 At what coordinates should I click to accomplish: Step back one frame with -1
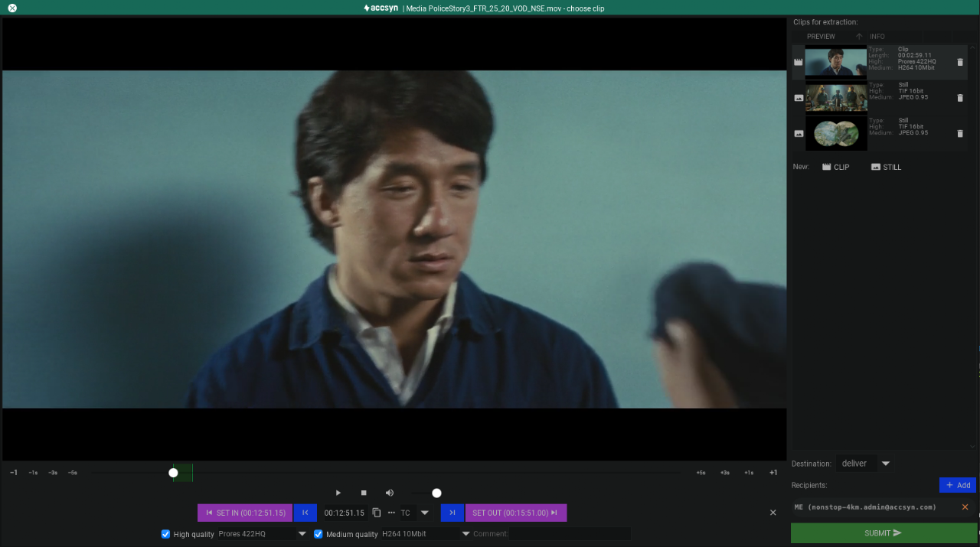pos(14,473)
